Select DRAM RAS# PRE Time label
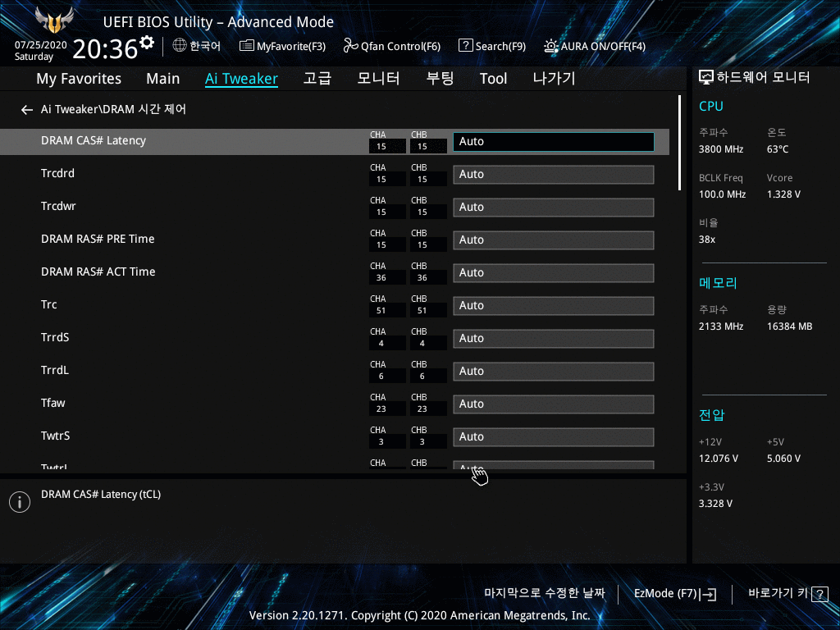Screen dimensions: 840x630 [x=98, y=239]
